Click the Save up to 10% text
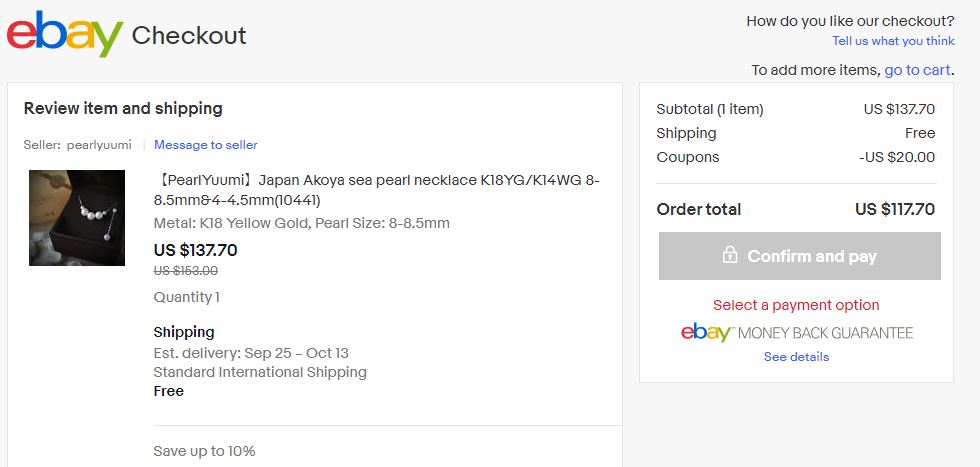The image size is (980, 467). pyautogui.click(x=204, y=451)
